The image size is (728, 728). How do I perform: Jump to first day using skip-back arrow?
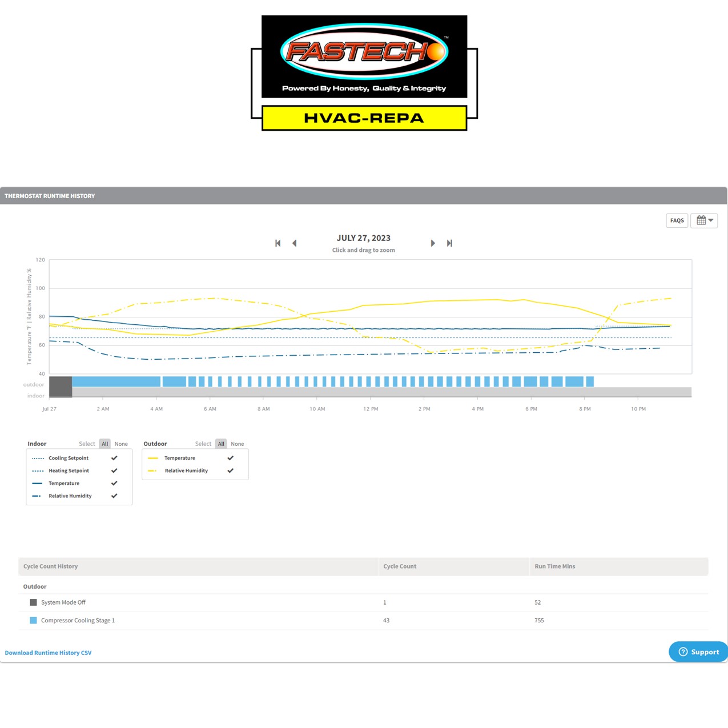(278, 243)
